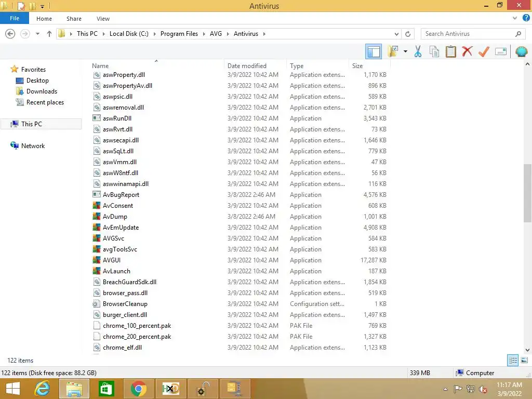
Task: Switch to large icons view in status bar
Action: pyautogui.click(x=524, y=361)
